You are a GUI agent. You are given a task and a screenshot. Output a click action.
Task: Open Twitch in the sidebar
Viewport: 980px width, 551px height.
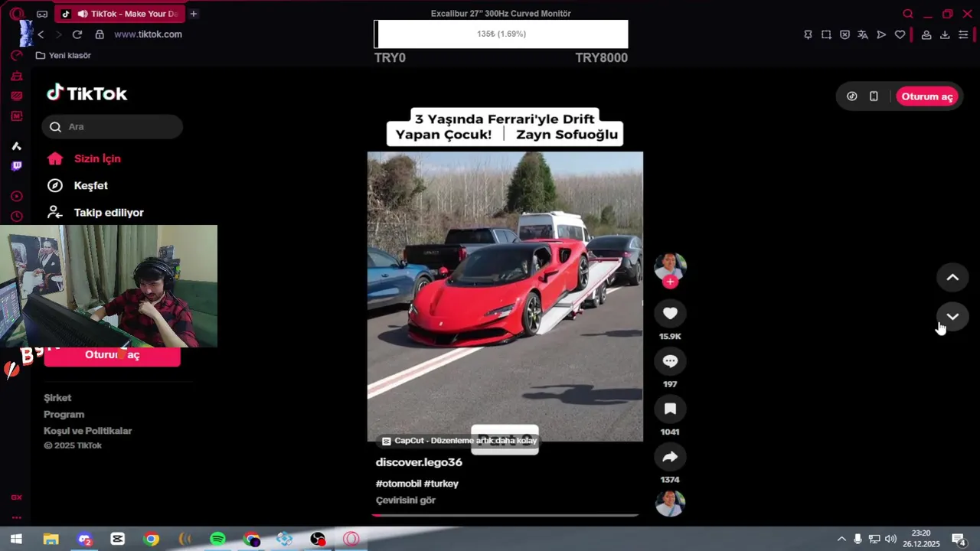coord(16,166)
